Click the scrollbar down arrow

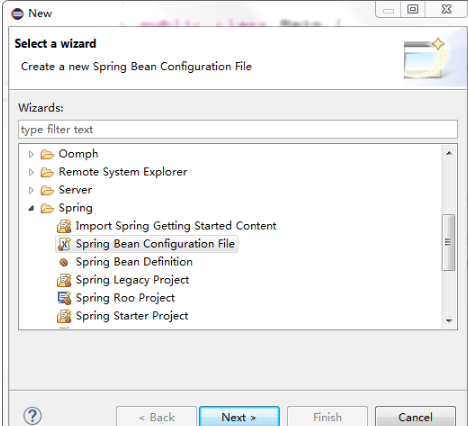(x=449, y=321)
